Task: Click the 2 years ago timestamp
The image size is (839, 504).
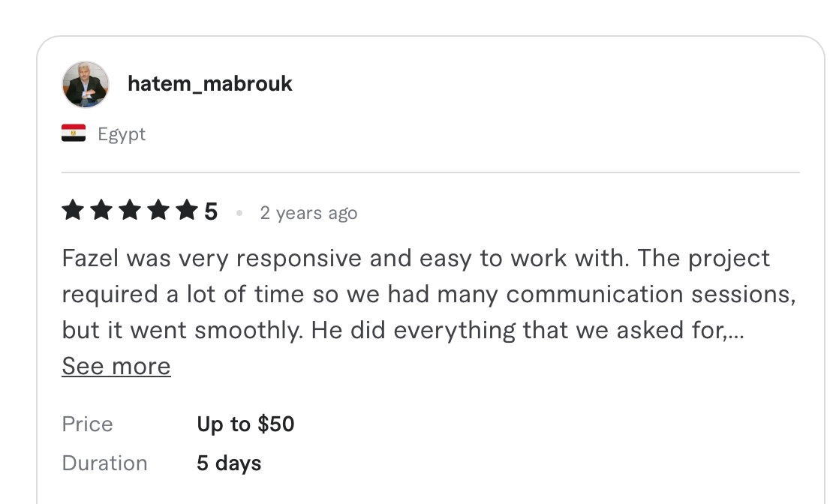Action: point(308,213)
